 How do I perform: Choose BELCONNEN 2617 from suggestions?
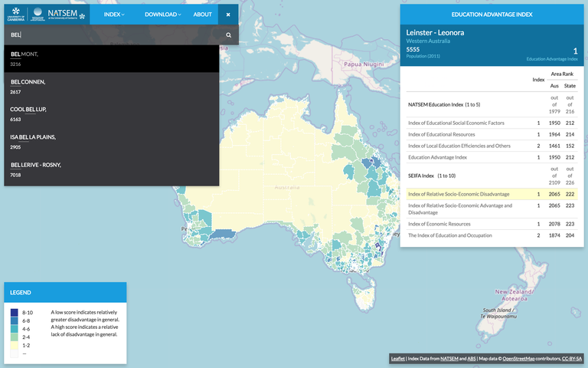coord(111,87)
